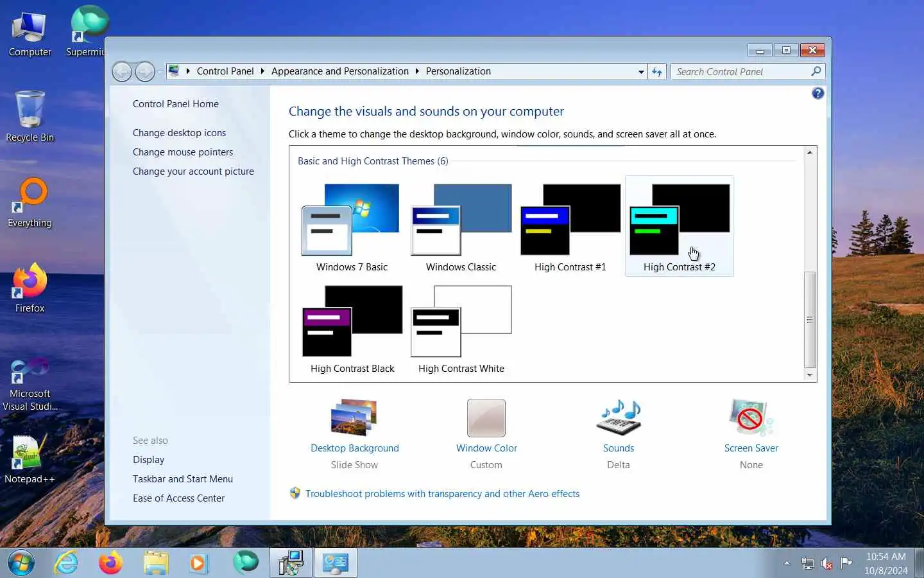
Task: Apply the High Contrast #2 theme
Action: point(679,226)
